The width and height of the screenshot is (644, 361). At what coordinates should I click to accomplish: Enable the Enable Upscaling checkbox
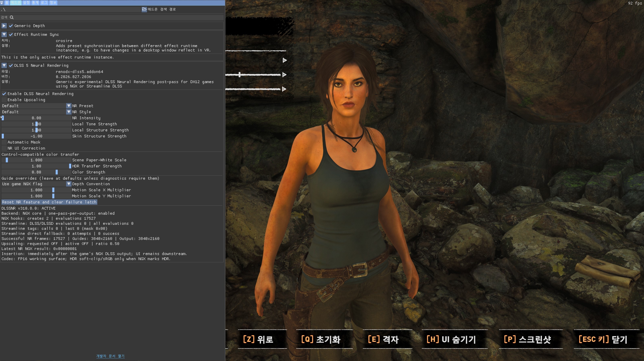click(4, 100)
